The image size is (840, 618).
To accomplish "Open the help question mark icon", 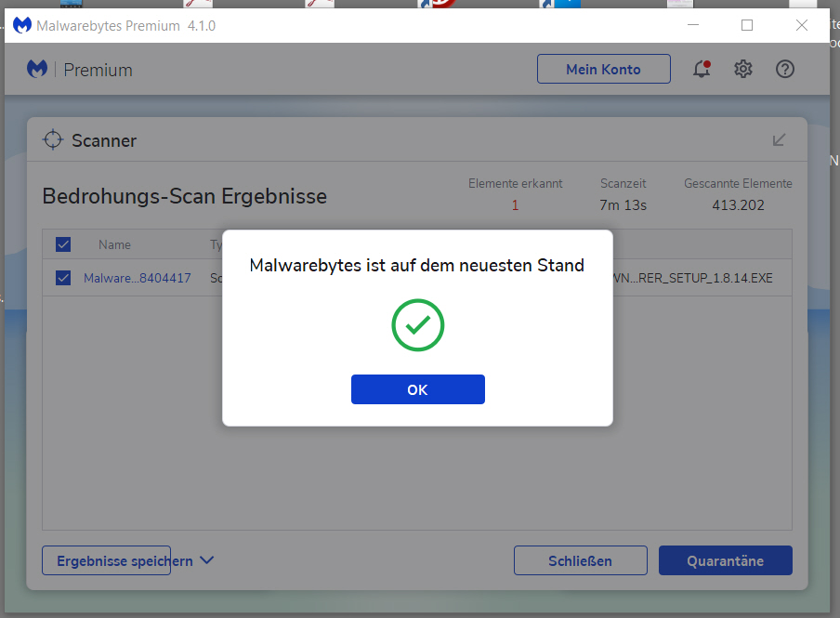I will point(785,69).
